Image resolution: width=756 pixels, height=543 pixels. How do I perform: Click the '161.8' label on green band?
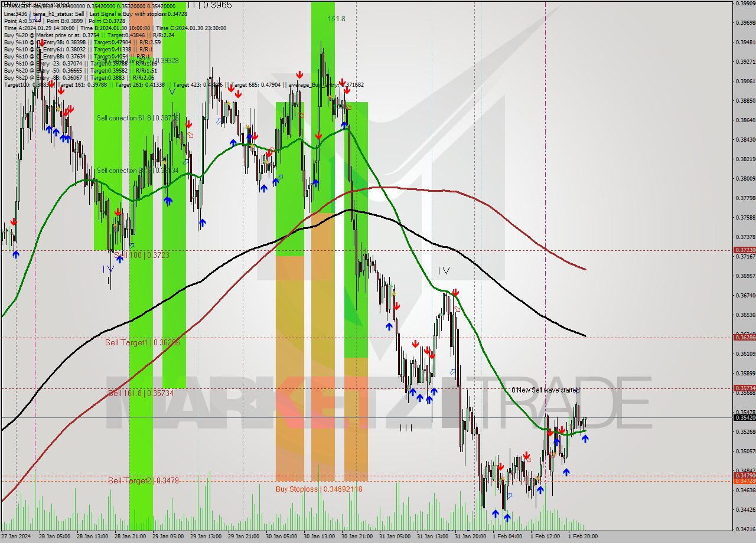[x=337, y=19]
